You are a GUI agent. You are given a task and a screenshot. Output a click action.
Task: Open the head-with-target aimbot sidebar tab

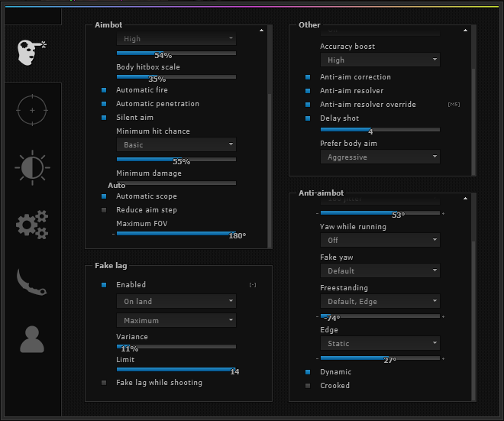coord(31,52)
